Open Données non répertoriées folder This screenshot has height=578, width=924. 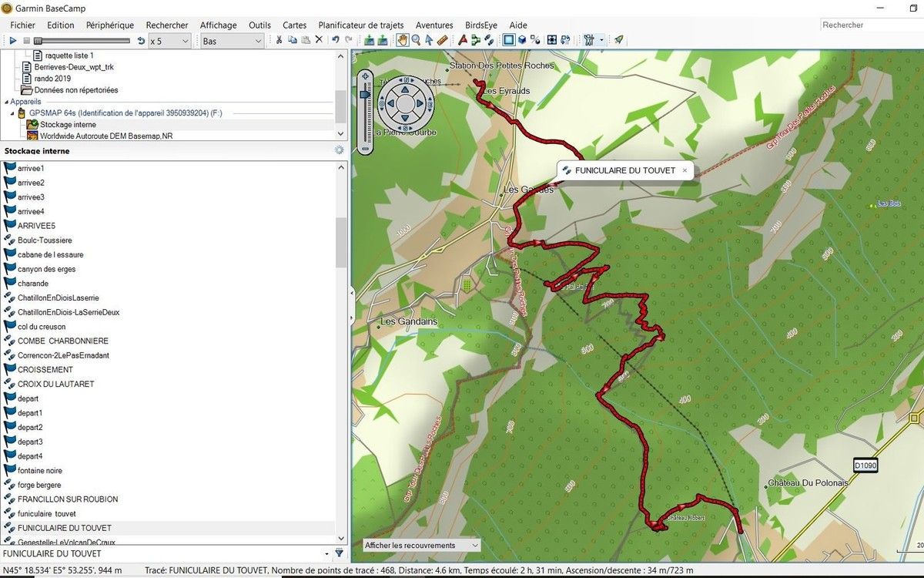(75, 90)
